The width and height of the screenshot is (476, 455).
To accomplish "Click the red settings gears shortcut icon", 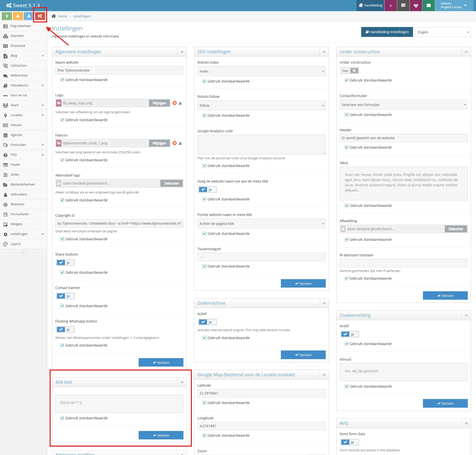I will point(40,16).
